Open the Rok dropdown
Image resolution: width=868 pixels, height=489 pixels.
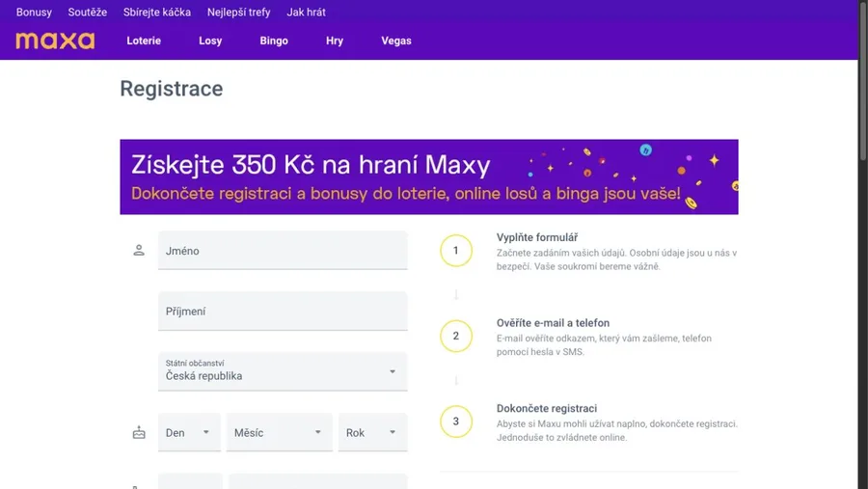(373, 432)
